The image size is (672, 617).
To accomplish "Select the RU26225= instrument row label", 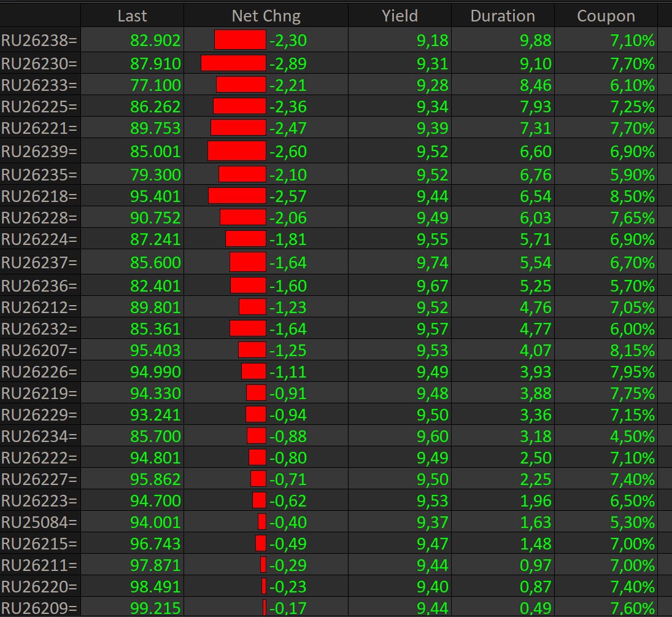I will [39, 106].
